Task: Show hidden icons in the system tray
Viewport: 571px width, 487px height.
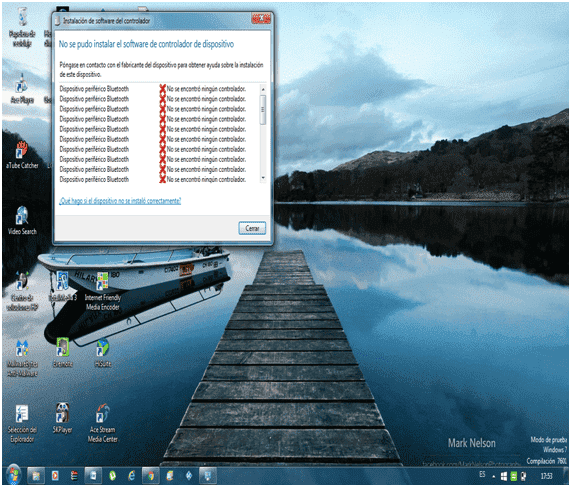Action: tap(493, 476)
